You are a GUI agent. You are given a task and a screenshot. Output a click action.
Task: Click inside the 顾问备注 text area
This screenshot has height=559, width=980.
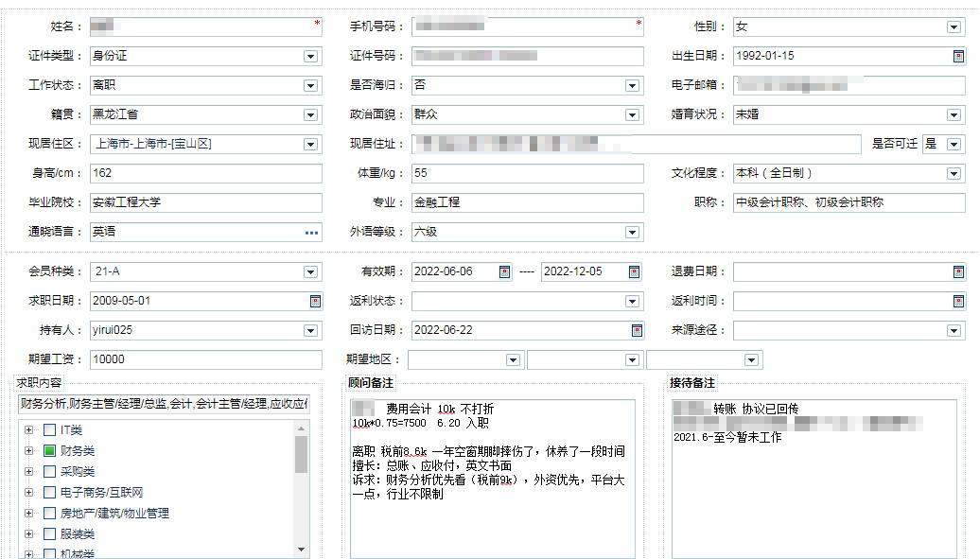493,479
